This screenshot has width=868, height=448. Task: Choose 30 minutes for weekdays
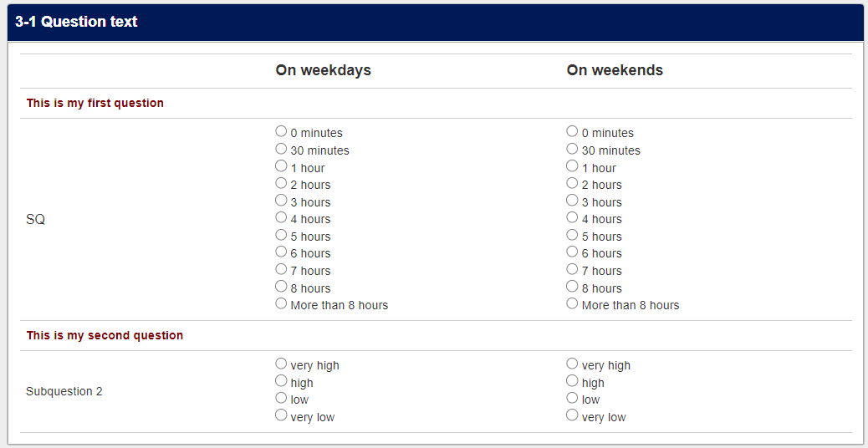[x=281, y=148]
